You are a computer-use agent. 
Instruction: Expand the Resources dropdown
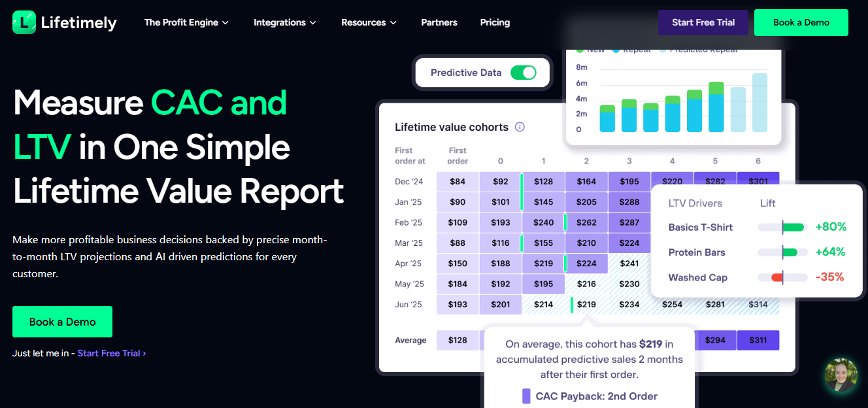369,22
